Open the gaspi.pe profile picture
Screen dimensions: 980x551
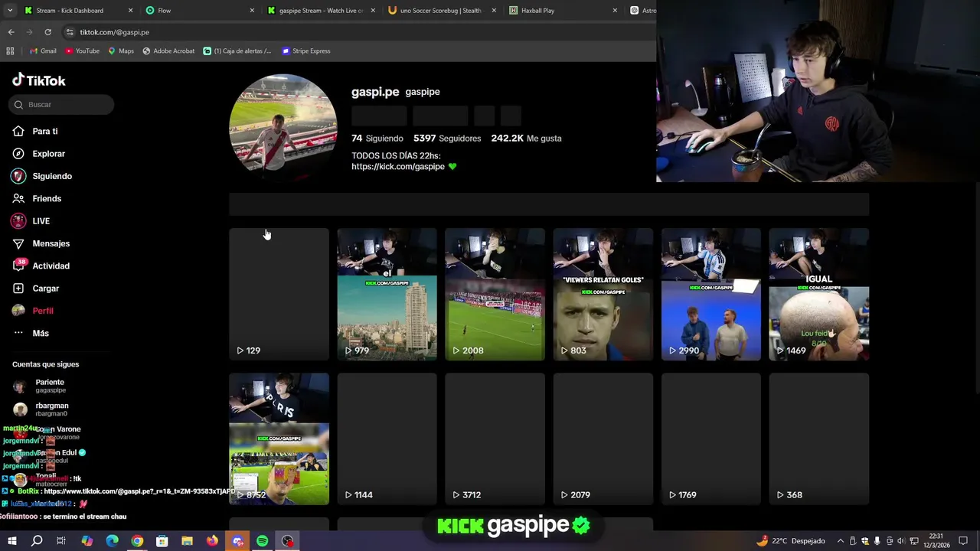pos(283,127)
